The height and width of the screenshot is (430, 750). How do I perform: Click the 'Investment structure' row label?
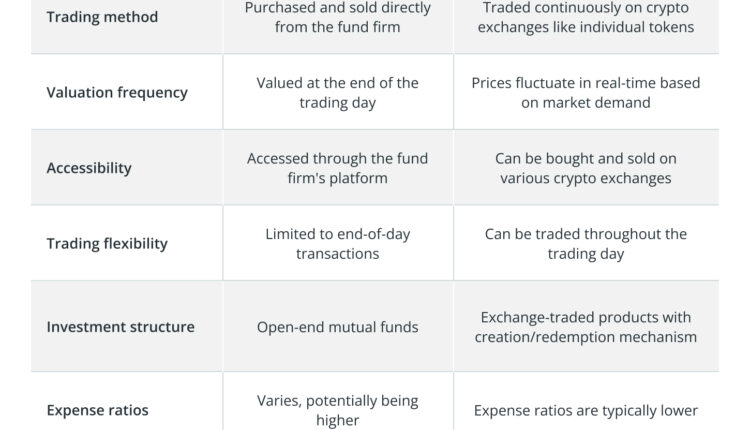pyautogui.click(x=120, y=327)
